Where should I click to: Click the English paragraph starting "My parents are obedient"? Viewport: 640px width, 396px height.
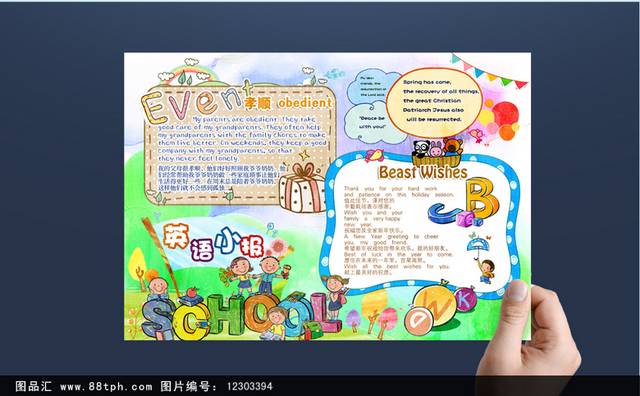click(242, 138)
